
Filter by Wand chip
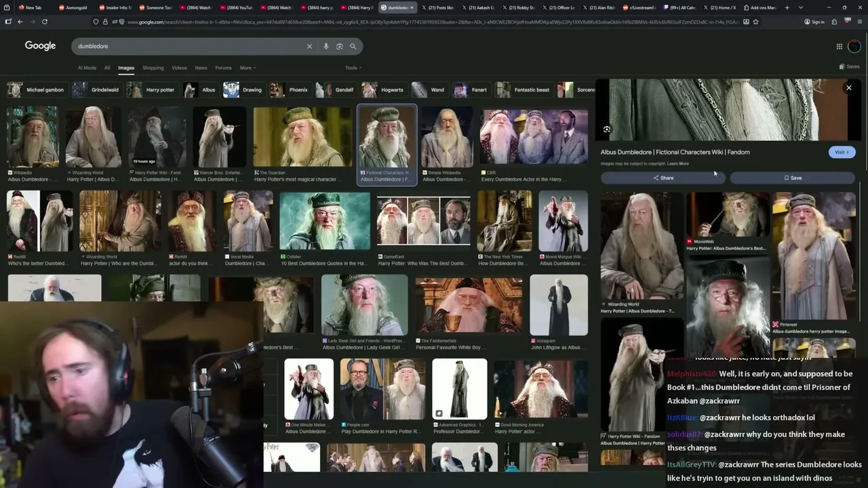click(429, 89)
